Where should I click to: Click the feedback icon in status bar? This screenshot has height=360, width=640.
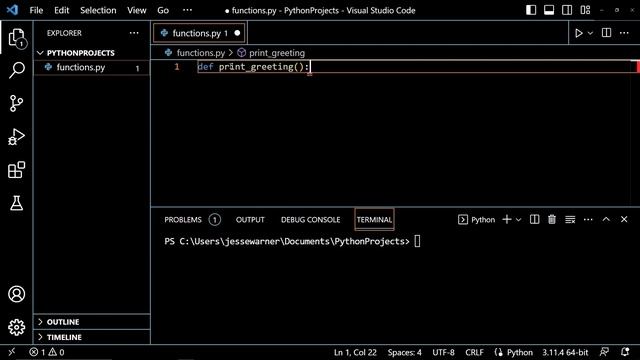pos(604,352)
